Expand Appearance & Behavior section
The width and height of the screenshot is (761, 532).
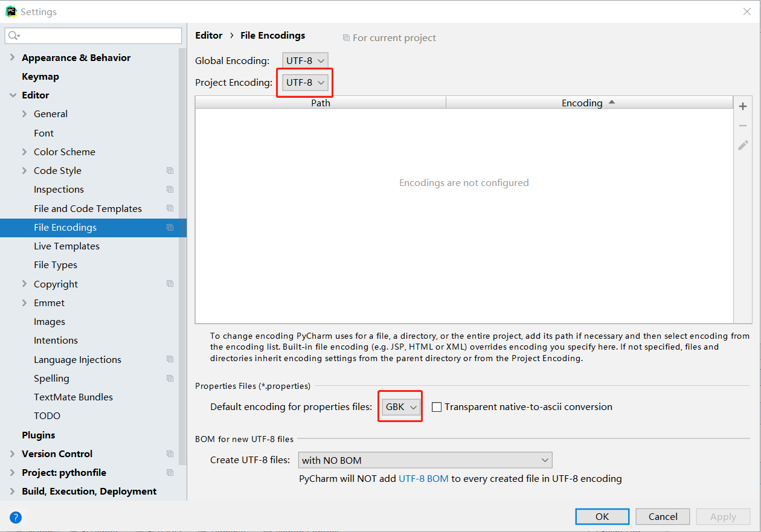13,57
